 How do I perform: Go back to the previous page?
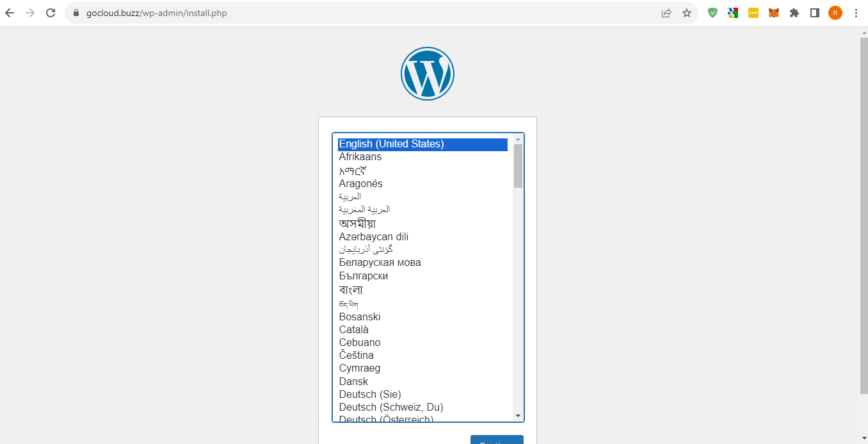(x=10, y=13)
